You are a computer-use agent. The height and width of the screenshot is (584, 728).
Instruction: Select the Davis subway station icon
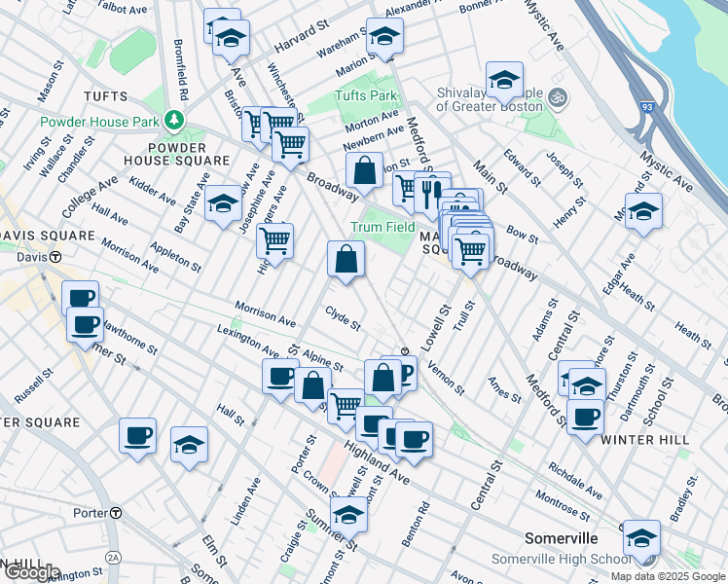click(x=56, y=258)
